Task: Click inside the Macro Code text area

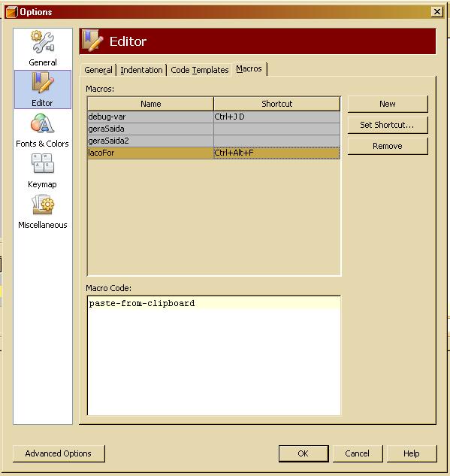Action: 213,355
